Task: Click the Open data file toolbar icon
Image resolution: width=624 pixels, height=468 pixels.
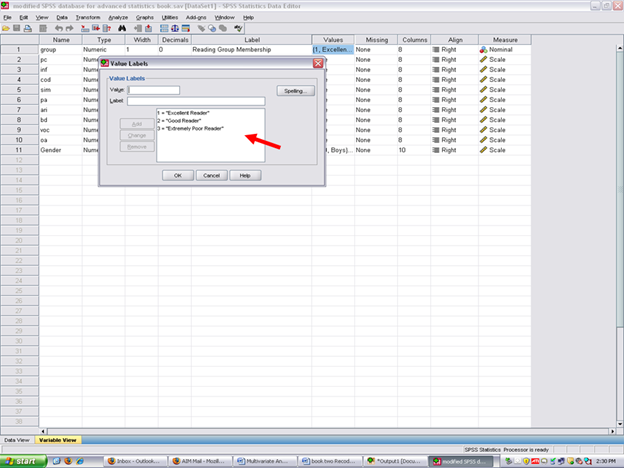Action: [x=7, y=28]
